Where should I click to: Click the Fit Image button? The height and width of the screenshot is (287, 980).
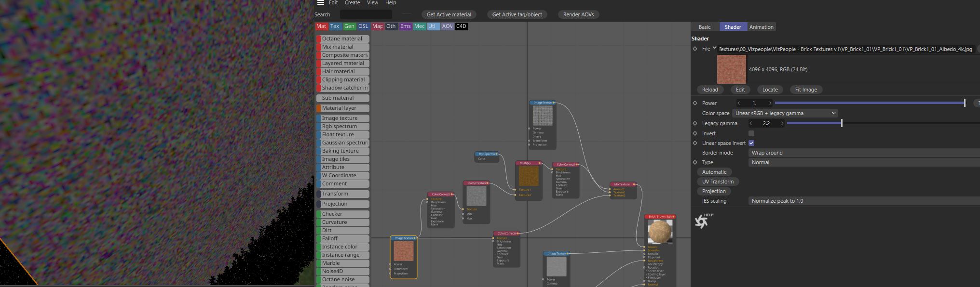[x=806, y=90]
